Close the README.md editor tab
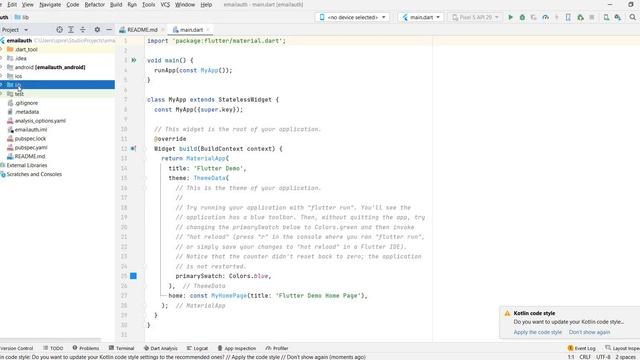The image size is (640, 360). click(163, 30)
